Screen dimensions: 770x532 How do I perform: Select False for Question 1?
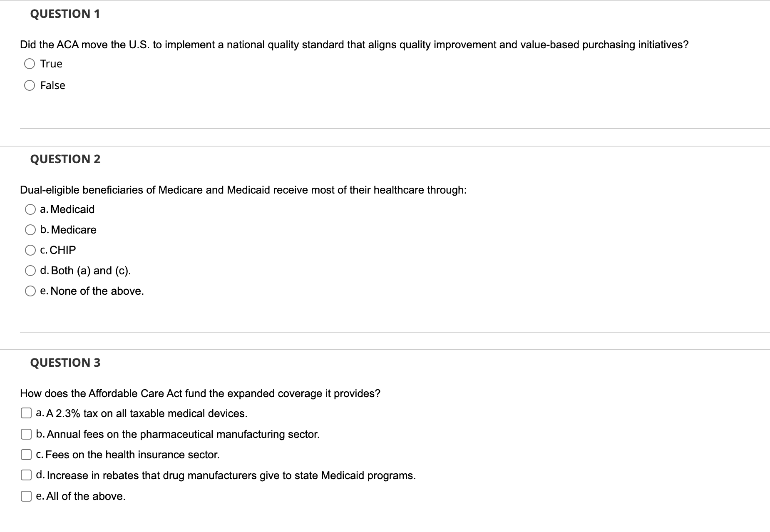pos(30,85)
